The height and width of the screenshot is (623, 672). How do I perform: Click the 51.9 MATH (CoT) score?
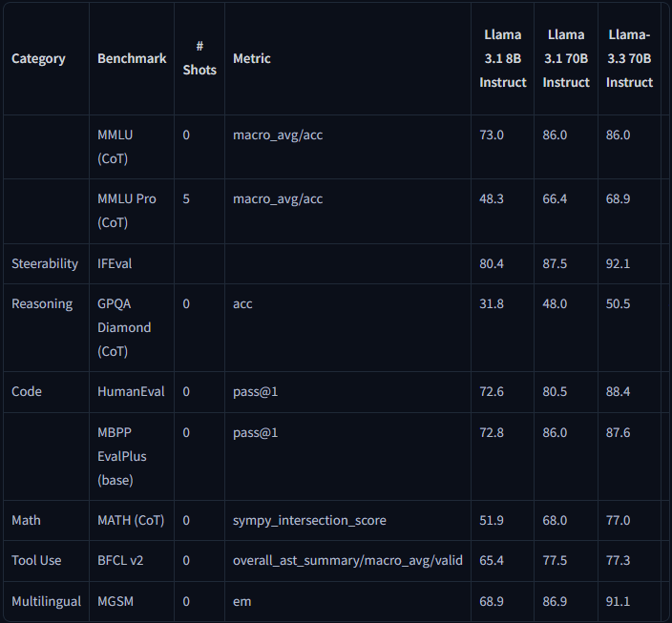point(492,520)
